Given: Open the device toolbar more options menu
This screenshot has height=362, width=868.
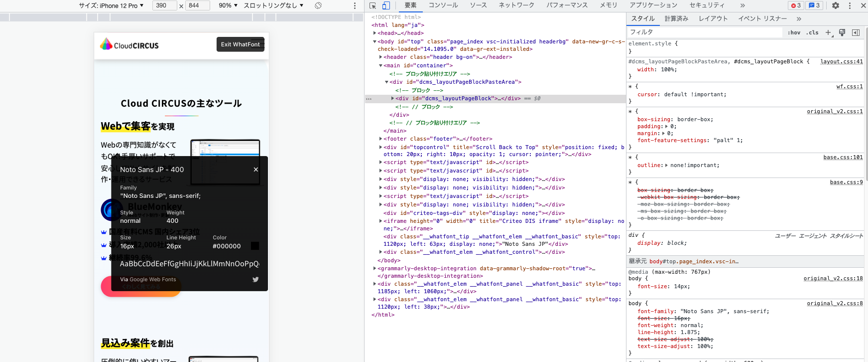Looking at the screenshot, I should pos(355,5).
